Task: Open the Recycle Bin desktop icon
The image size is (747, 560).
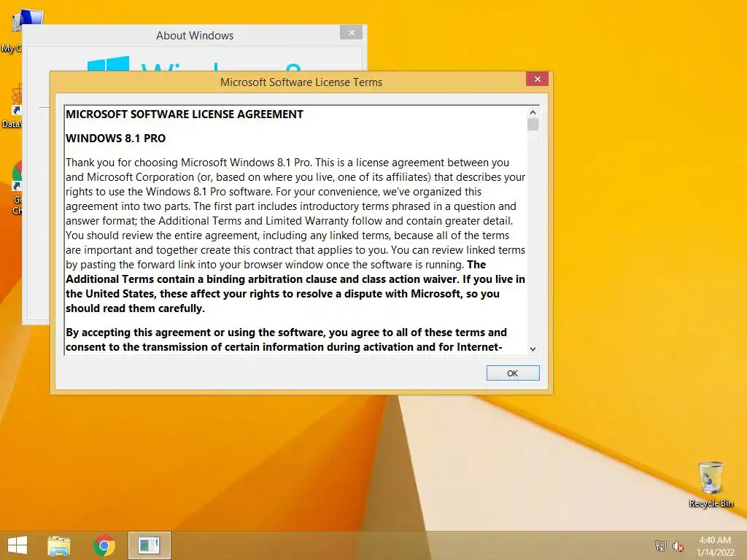Action: coord(711,484)
